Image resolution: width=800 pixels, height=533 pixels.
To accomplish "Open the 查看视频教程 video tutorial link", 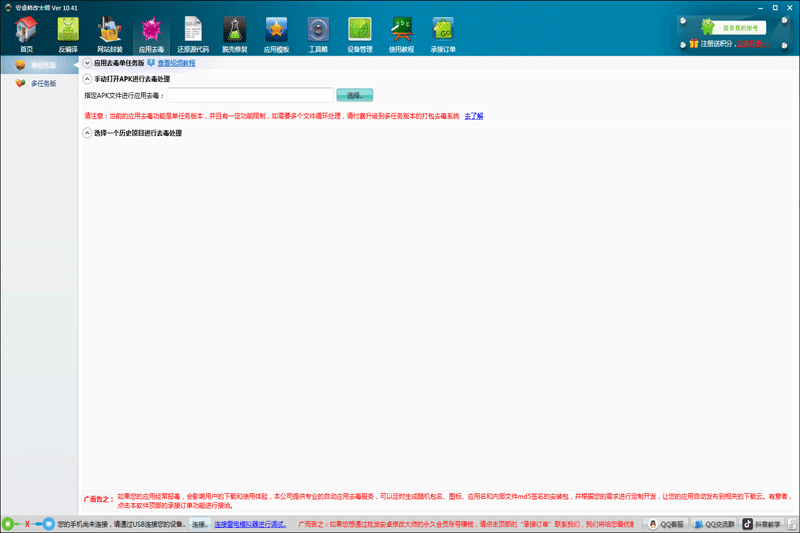I will pos(176,63).
